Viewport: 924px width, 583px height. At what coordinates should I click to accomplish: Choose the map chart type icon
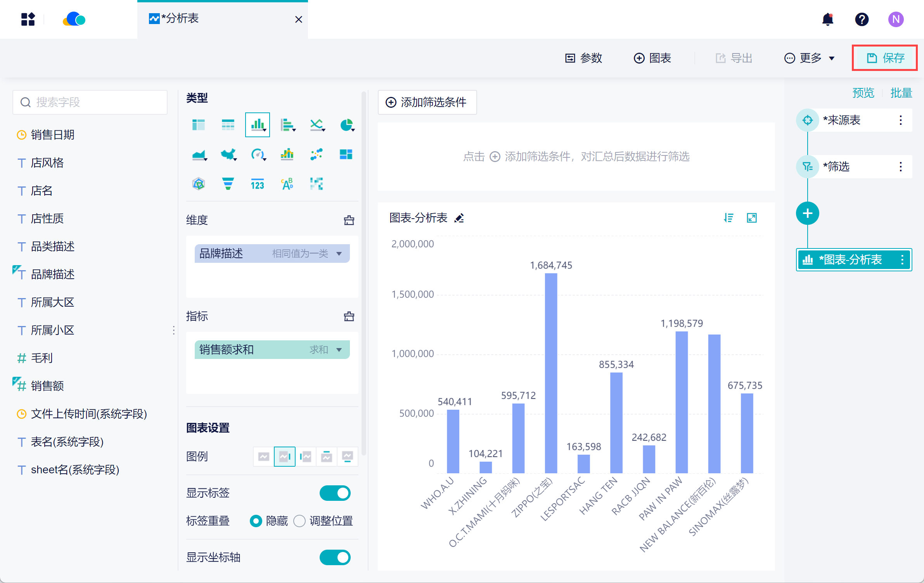[x=228, y=154]
